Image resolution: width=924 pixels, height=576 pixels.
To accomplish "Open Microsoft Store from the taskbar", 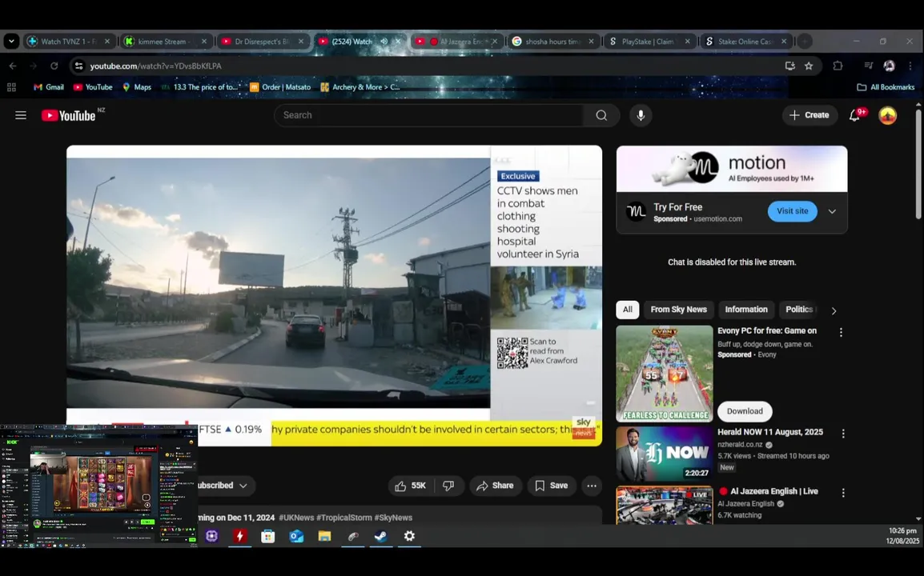I will tap(267, 536).
